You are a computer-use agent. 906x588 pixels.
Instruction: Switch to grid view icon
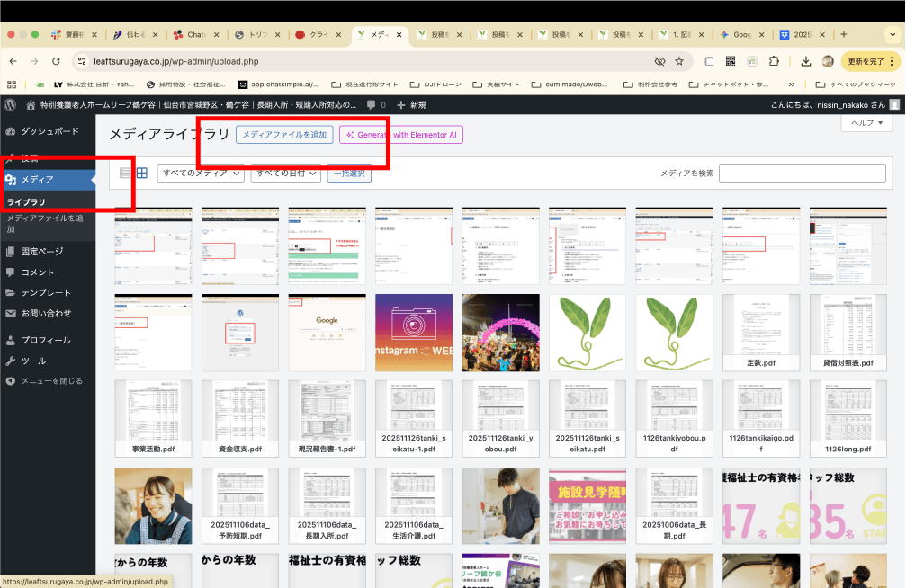click(141, 173)
